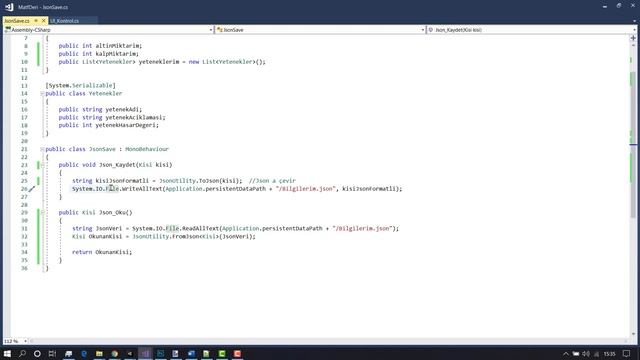Screen dimensions: 640x360
Task: Open File Explorer folder icon on taskbar
Action: 99,353
